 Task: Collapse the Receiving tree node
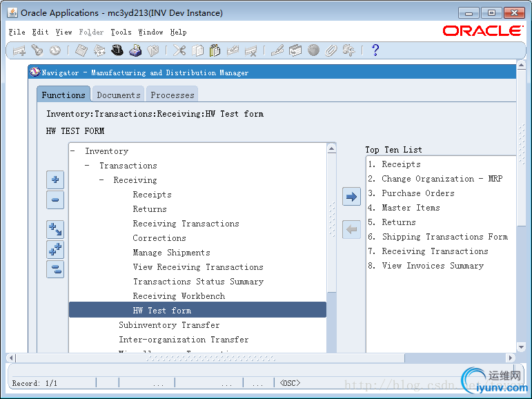click(x=101, y=180)
